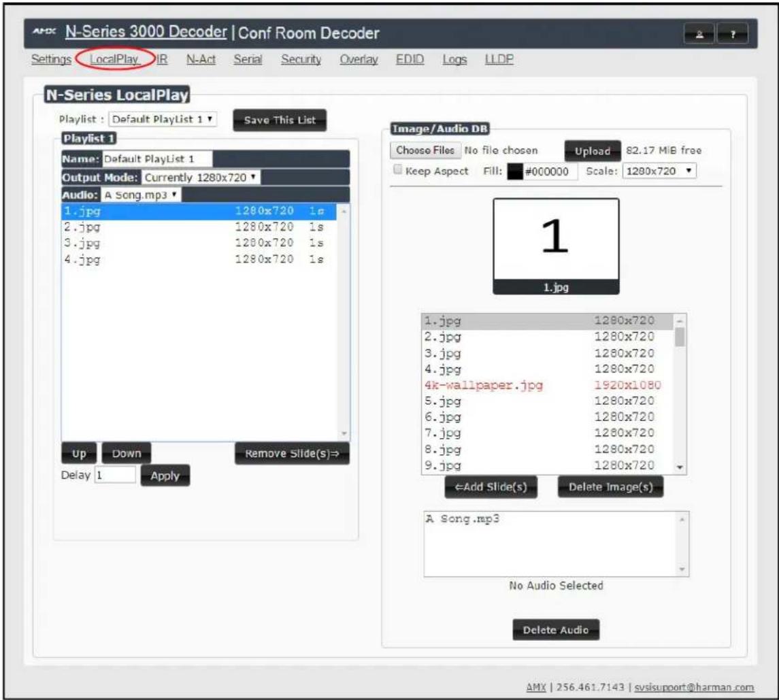The height and width of the screenshot is (700, 779).
Task: Open the help question mark icon
Action: pos(733,34)
